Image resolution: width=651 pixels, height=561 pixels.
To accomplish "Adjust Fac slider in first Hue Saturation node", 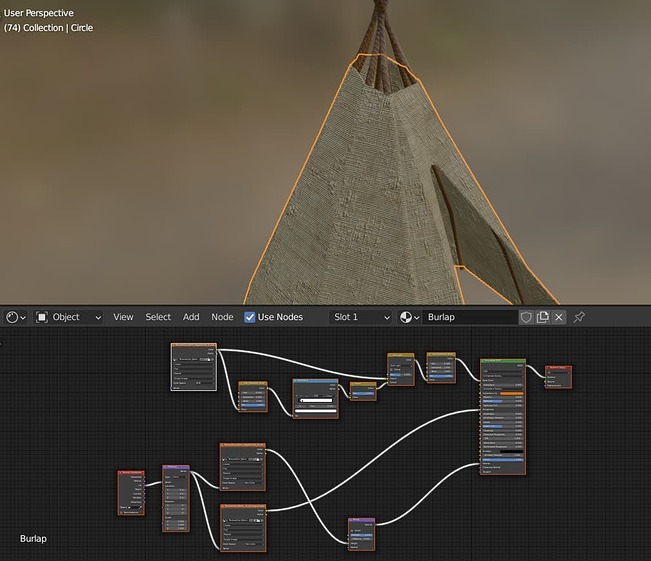I will pyautogui.click(x=253, y=405).
